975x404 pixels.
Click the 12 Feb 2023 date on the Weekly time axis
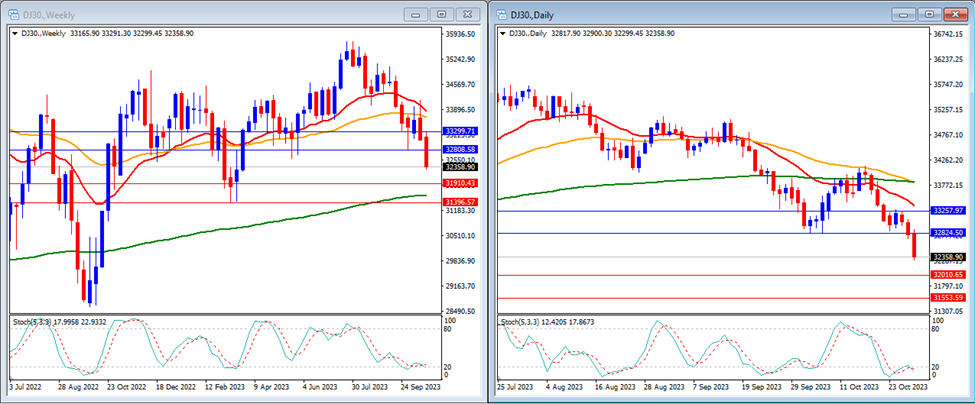[224, 386]
